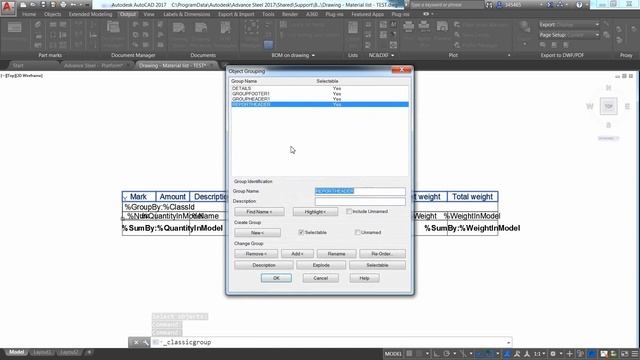This screenshot has height=360, width=640.
Task: Click the ribbon display eye icon after Plug-ins
Action: (426, 14)
